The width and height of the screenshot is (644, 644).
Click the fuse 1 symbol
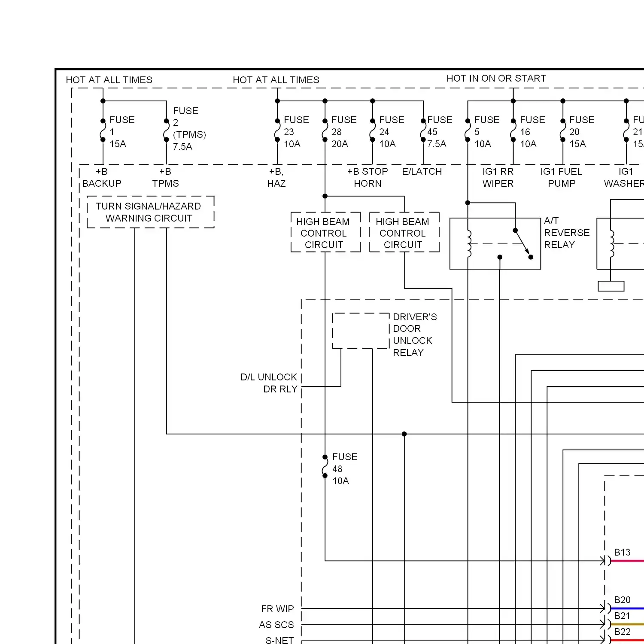[103, 130]
